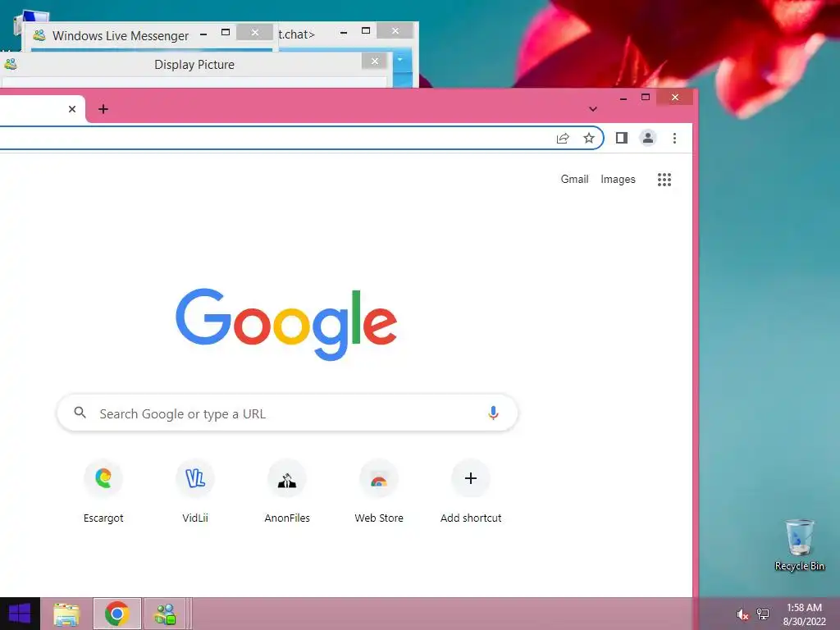
Task: Toggle the Chrome side panel icon
Action: click(622, 138)
